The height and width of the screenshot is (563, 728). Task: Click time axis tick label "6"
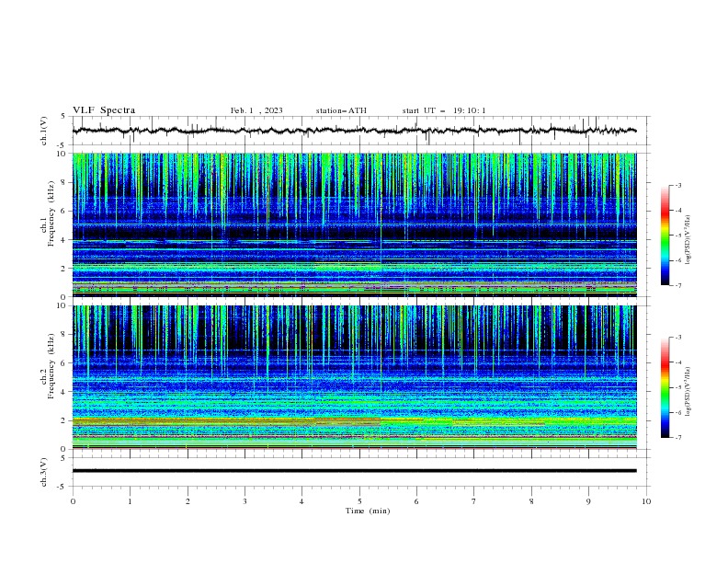pos(416,501)
